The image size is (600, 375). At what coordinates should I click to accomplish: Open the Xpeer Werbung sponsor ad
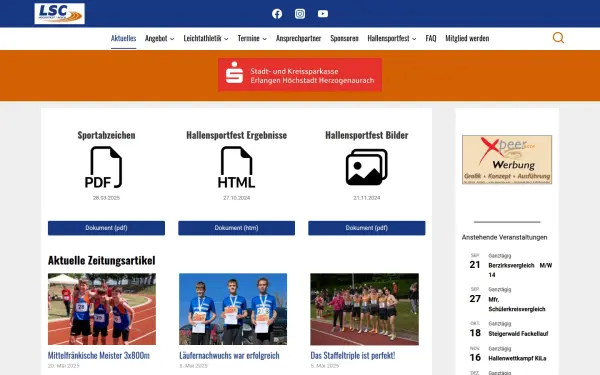pyautogui.click(x=507, y=160)
